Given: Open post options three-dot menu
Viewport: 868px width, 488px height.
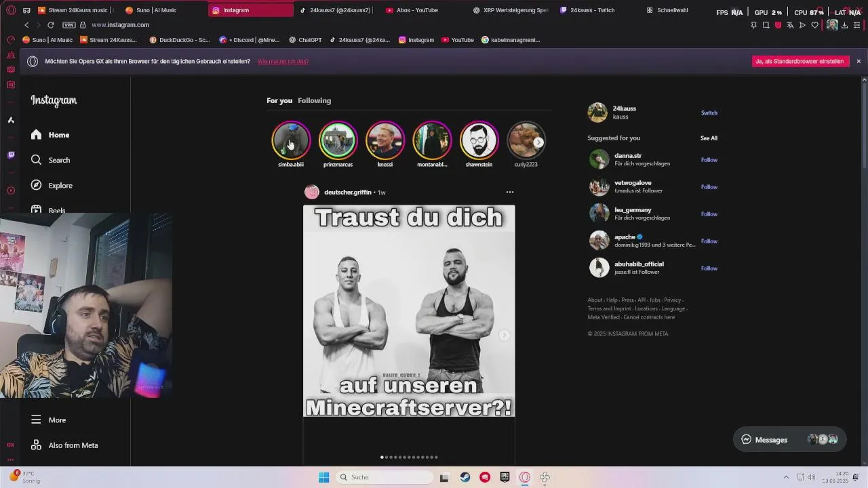Looking at the screenshot, I should tap(510, 192).
